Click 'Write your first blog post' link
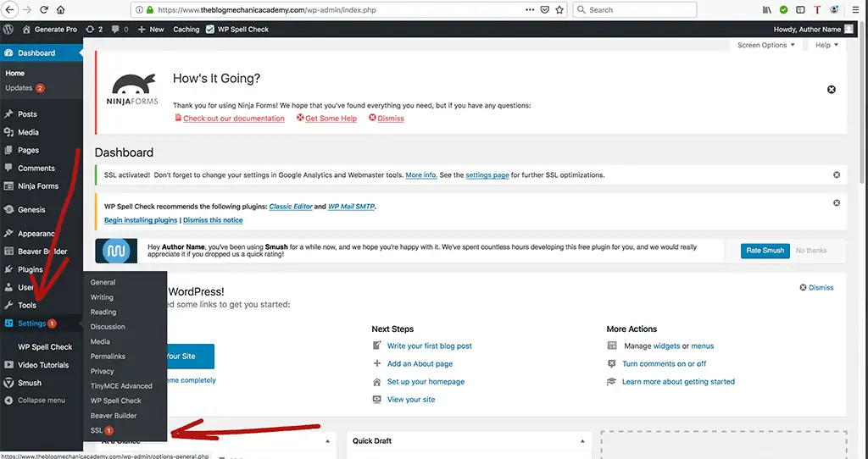868x459 pixels. [429, 346]
